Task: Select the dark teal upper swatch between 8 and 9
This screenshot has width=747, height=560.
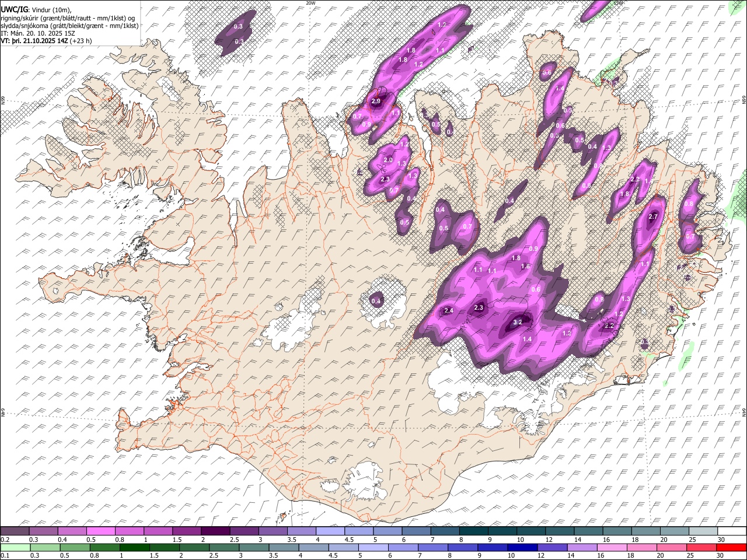Action: tap(474, 531)
